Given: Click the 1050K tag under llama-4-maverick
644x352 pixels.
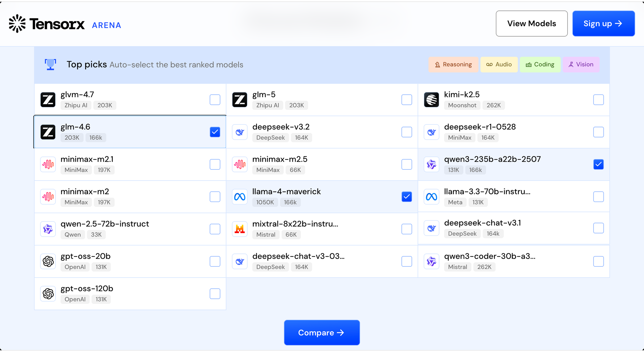Looking at the screenshot, I should tap(265, 202).
